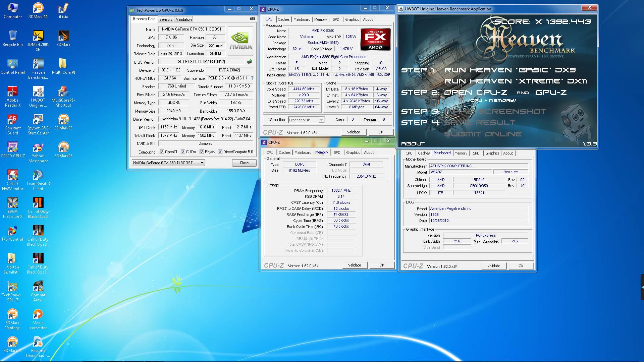Toggle the DirectCompute 5.0 checkbox
Viewport: 644px width, 362px height.
(x=220, y=152)
